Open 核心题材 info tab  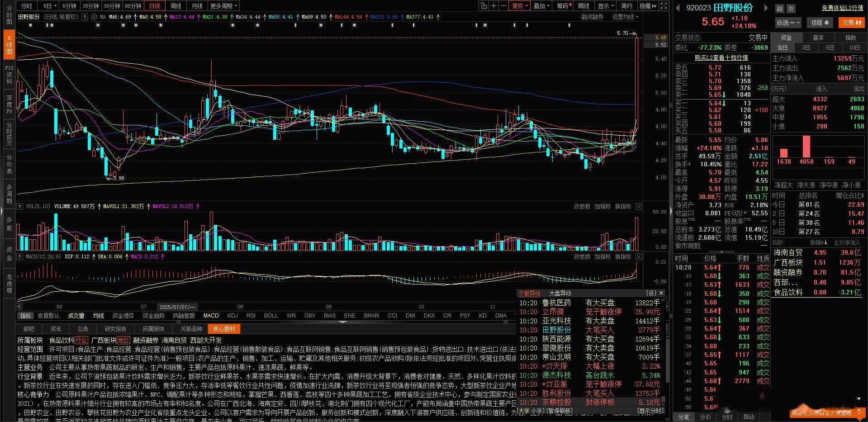[x=224, y=329]
